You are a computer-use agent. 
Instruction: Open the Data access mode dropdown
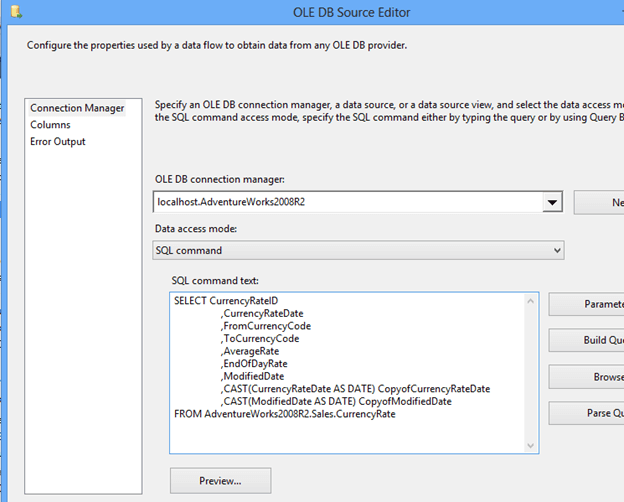tap(358, 250)
